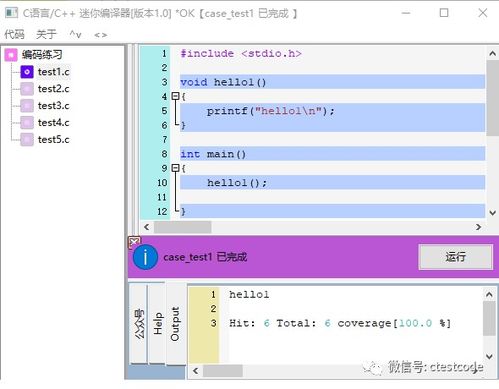The image size is (499, 389).
Task: Click line number 7 in editor gutter
Action: point(164,139)
